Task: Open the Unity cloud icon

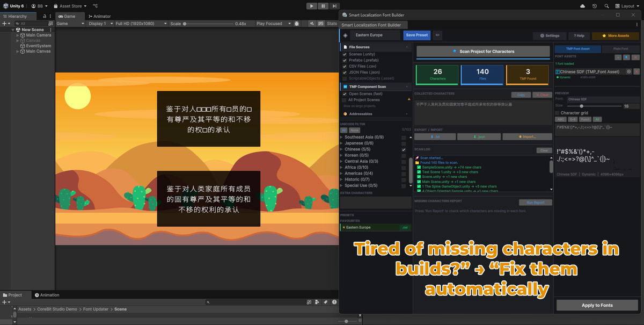Action: click(583, 6)
